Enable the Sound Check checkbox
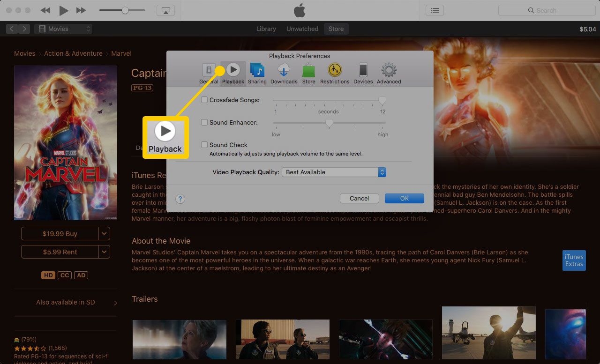 pos(204,145)
